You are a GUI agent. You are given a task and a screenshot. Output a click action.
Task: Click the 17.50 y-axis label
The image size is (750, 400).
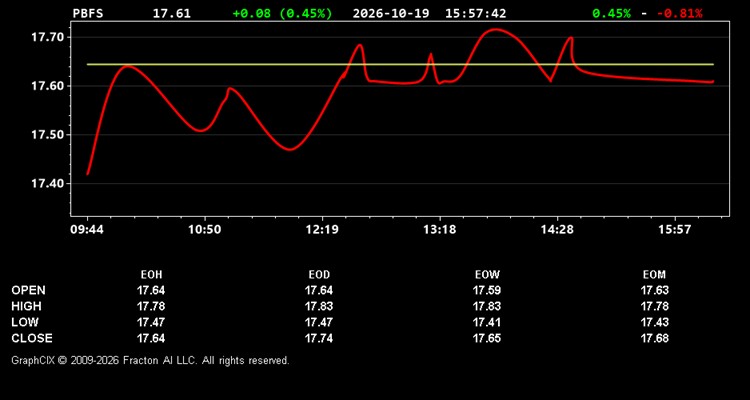(x=47, y=135)
